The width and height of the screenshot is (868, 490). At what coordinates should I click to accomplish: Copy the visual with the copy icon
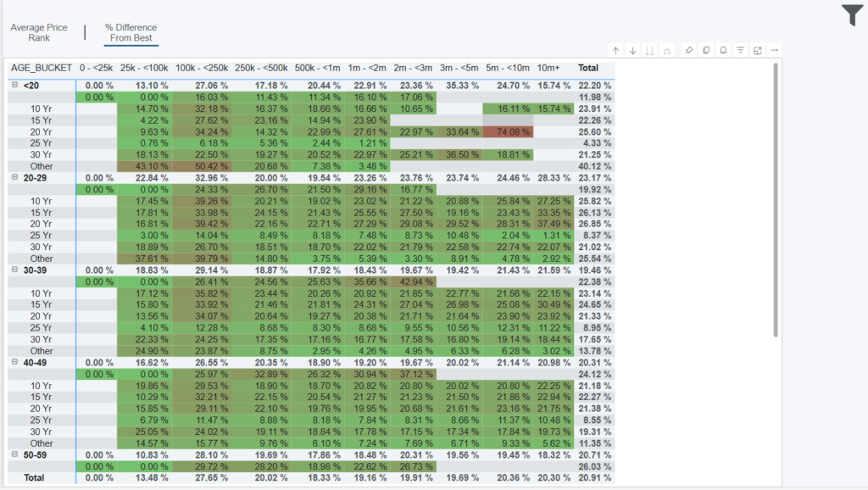click(x=706, y=51)
